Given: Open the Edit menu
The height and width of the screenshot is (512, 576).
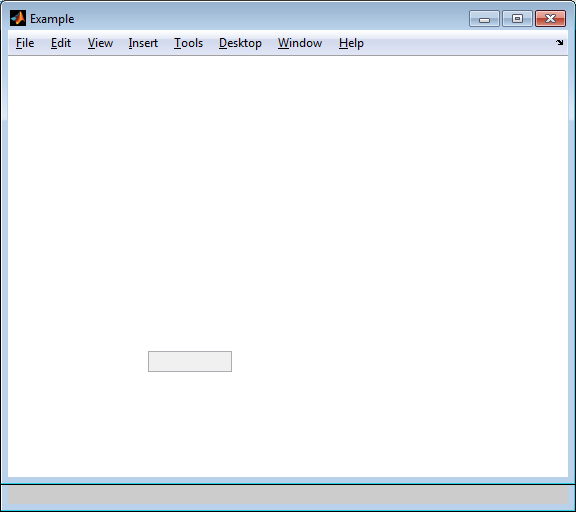Looking at the screenshot, I should (61, 43).
